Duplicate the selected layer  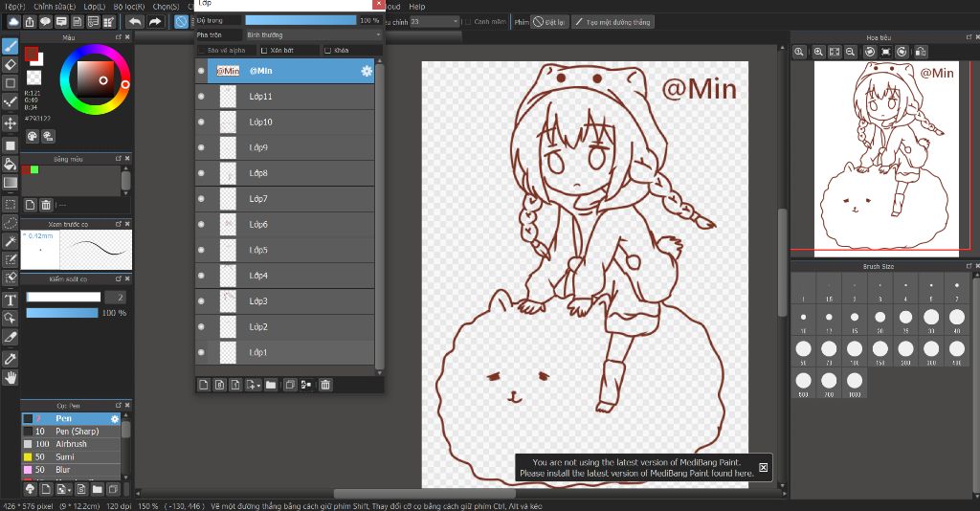[x=290, y=385]
